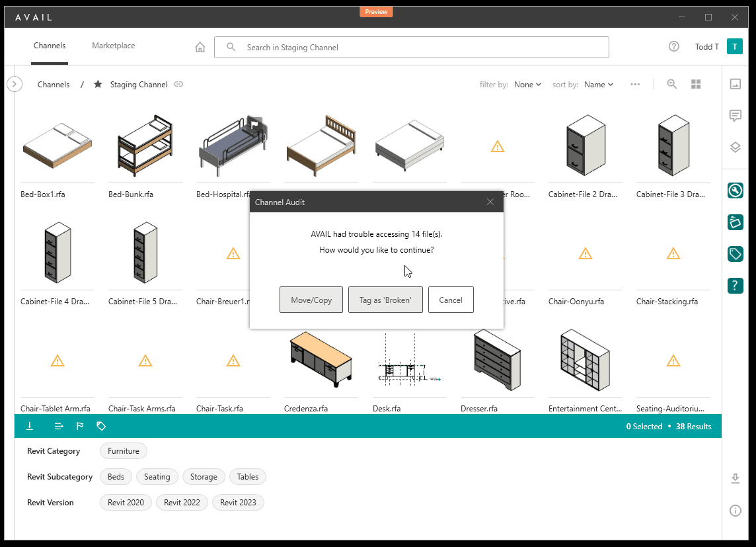
Task: Click the Move/Copy button in dialog
Action: coord(311,300)
